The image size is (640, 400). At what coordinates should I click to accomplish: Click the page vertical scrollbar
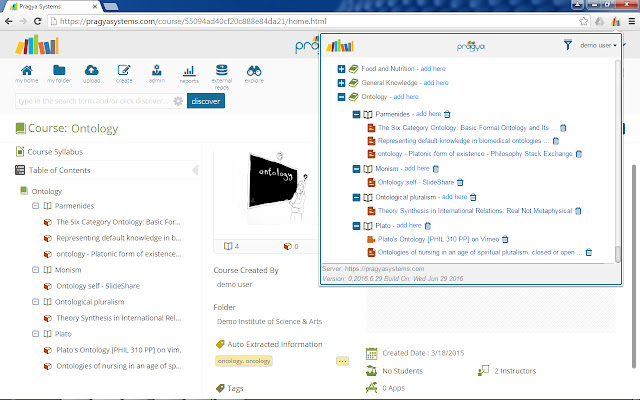tap(635, 265)
